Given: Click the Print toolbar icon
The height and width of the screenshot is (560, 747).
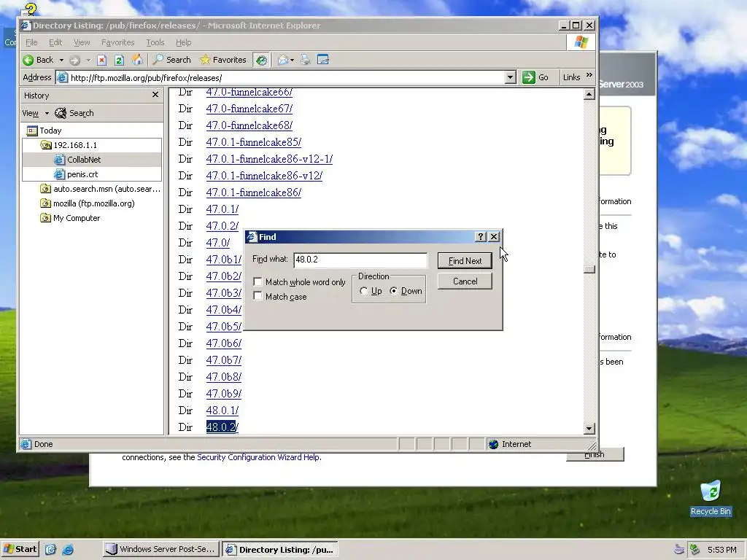Looking at the screenshot, I should click(x=306, y=60).
